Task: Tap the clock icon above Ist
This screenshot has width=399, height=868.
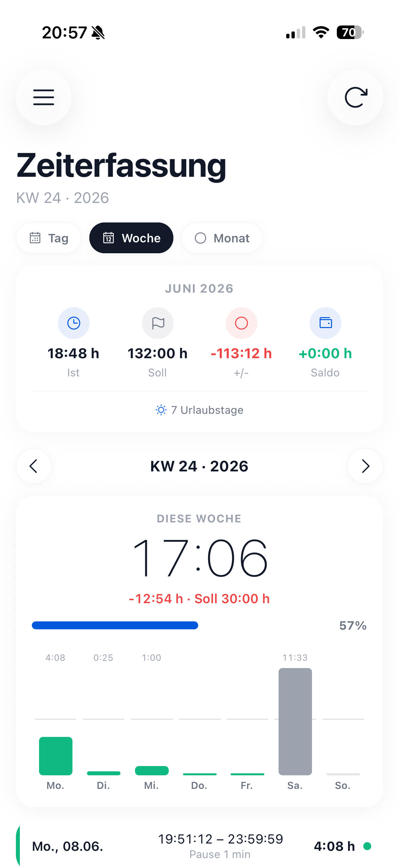Action: pyautogui.click(x=73, y=323)
